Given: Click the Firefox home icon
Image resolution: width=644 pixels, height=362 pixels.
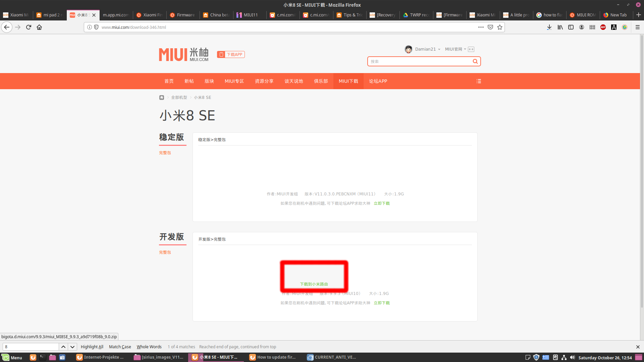Looking at the screenshot, I should 39,27.
